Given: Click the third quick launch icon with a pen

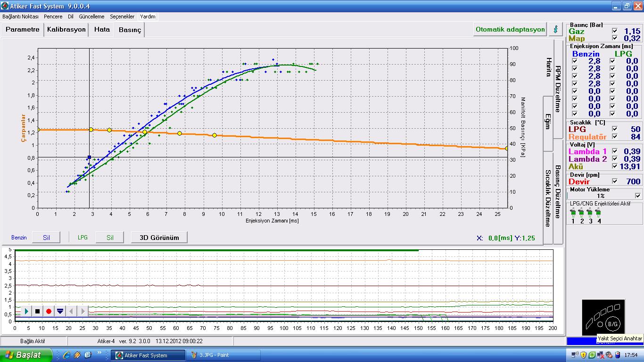Looking at the screenshot, I should coord(88,355).
